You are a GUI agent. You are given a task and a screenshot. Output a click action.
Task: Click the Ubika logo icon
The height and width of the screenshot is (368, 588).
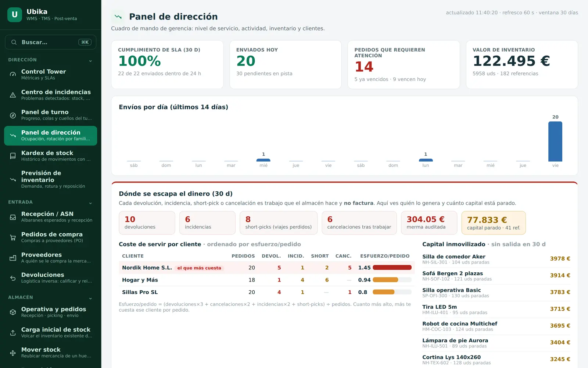(x=15, y=15)
